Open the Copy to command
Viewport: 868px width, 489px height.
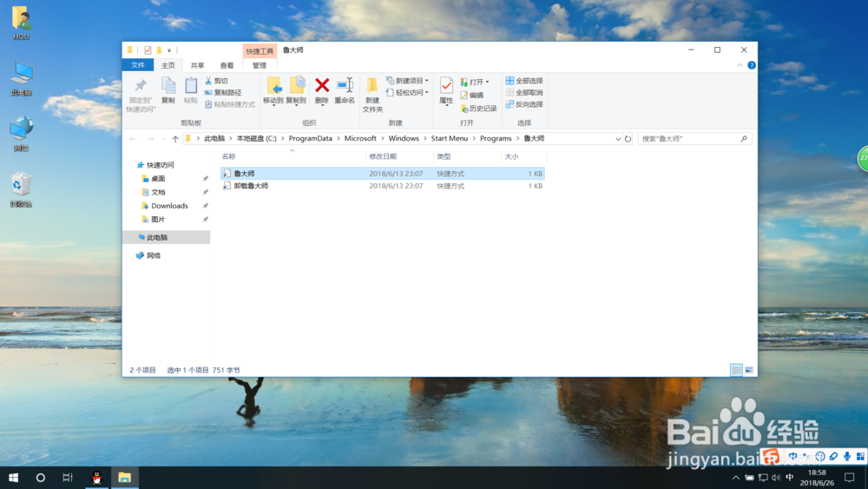coord(296,91)
